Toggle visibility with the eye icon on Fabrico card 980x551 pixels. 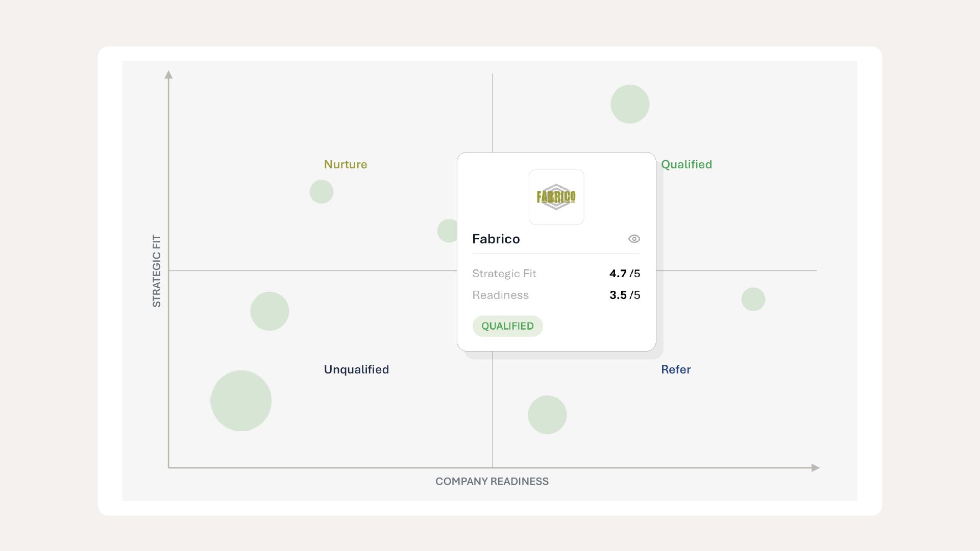[x=634, y=239]
